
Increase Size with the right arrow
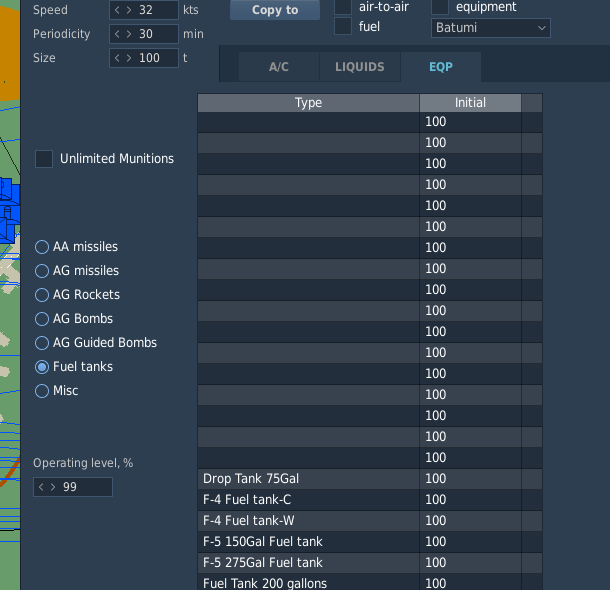(x=129, y=58)
